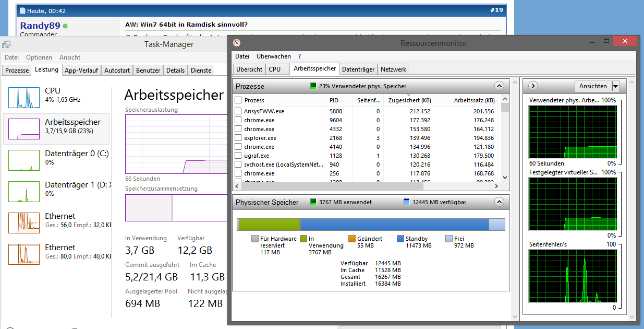Open the ? help menu in Ressourcenmonitor
The height and width of the screenshot is (329, 644).
point(300,56)
